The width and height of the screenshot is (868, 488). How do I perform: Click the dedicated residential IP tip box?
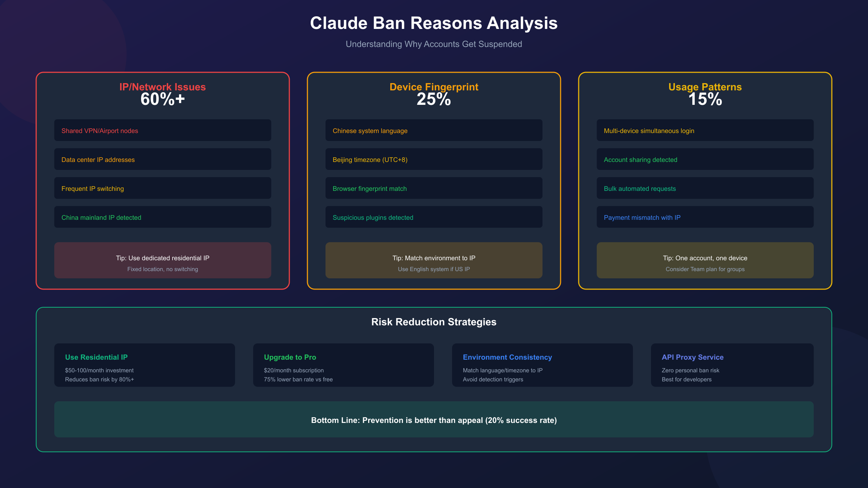162,260
